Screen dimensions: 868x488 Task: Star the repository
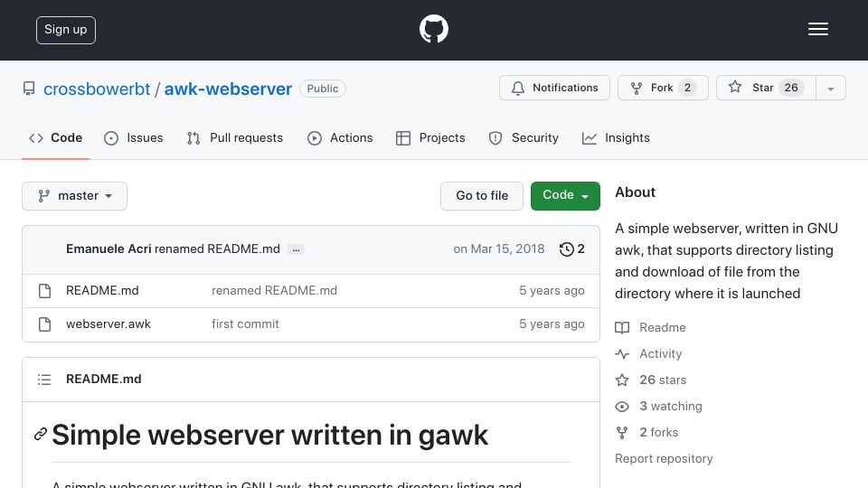click(766, 88)
